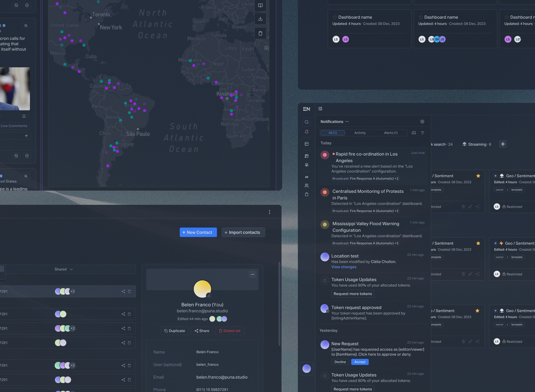Image resolution: width=535 pixels, height=392 pixels.
Task: Switch to the Activity tab
Action: (x=360, y=133)
